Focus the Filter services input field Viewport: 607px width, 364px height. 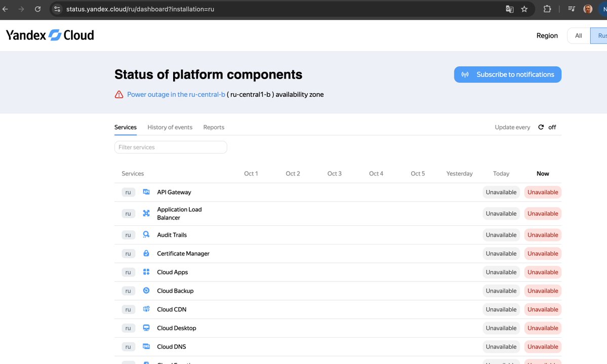(x=171, y=147)
